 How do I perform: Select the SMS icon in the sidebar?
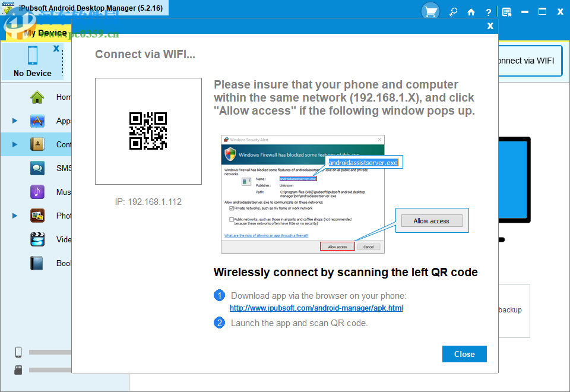point(37,168)
